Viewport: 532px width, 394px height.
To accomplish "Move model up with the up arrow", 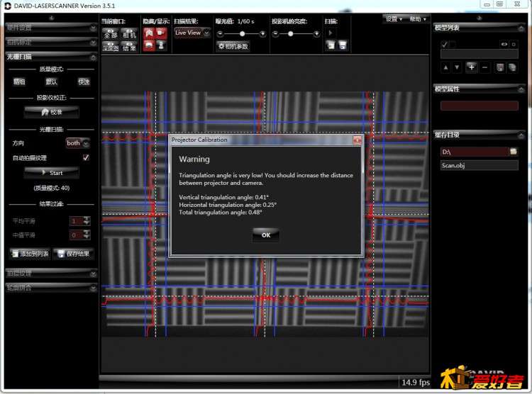I will [445, 67].
